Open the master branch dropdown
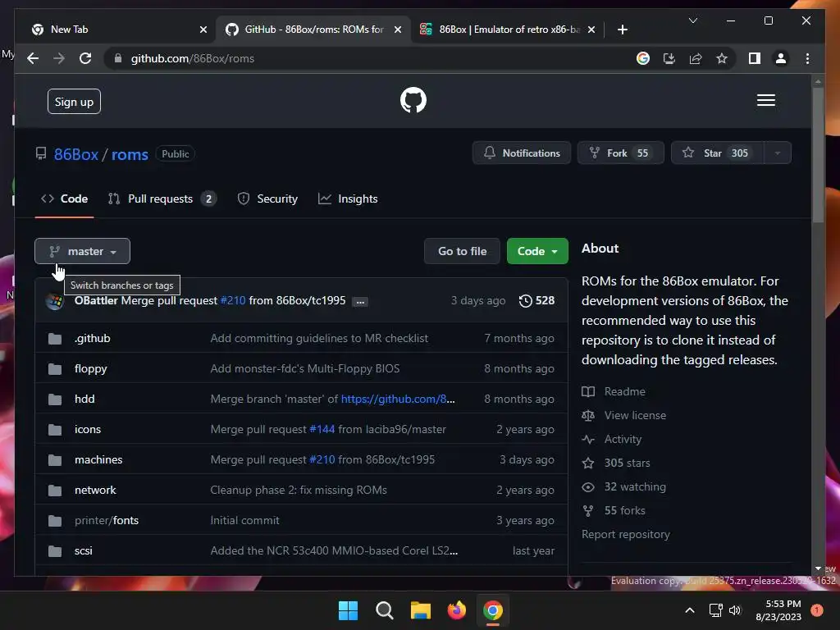840x630 pixels. [x=83, y=251]
